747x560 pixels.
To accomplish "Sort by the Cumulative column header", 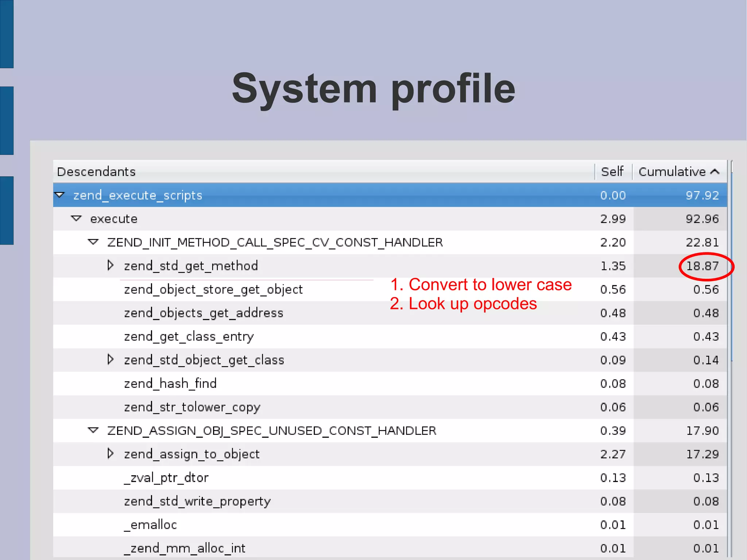I will click(672, 171).
